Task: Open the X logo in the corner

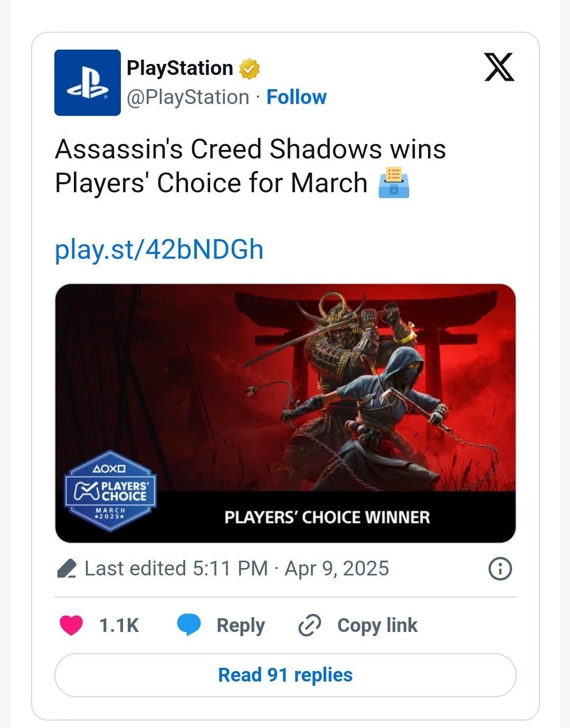Action: tap(499, 67)
